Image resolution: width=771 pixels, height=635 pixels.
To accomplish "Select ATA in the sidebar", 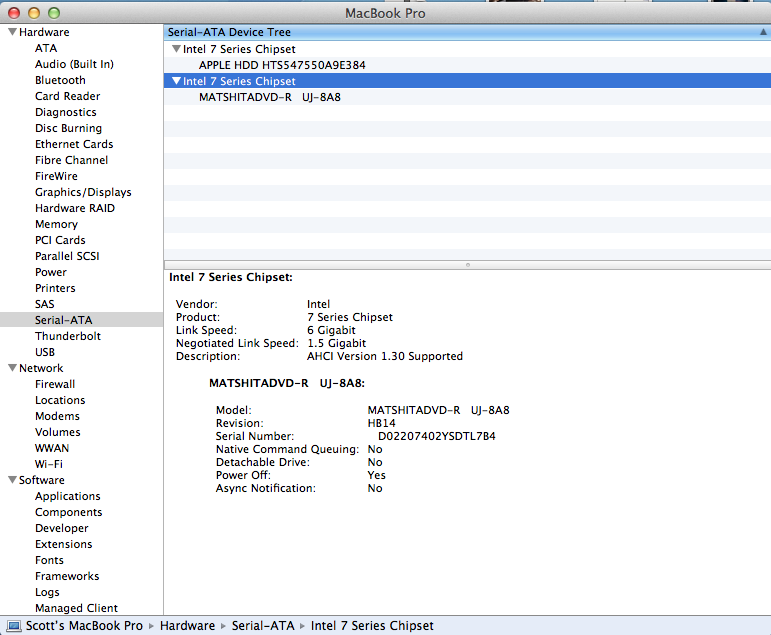I will click(46, 48).
